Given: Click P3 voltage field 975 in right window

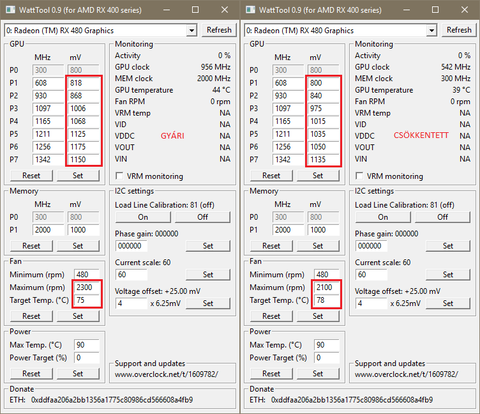Looking at the screenshot, I should click(324, 108).
